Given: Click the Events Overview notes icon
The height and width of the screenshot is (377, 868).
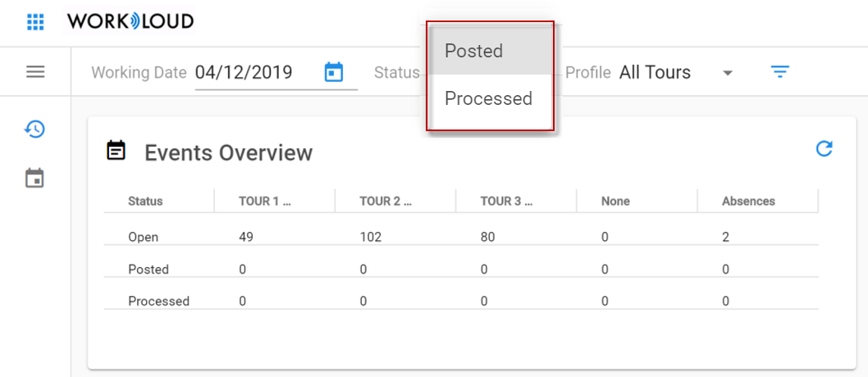Looking at the screenshot, I should tap(116, 150).
